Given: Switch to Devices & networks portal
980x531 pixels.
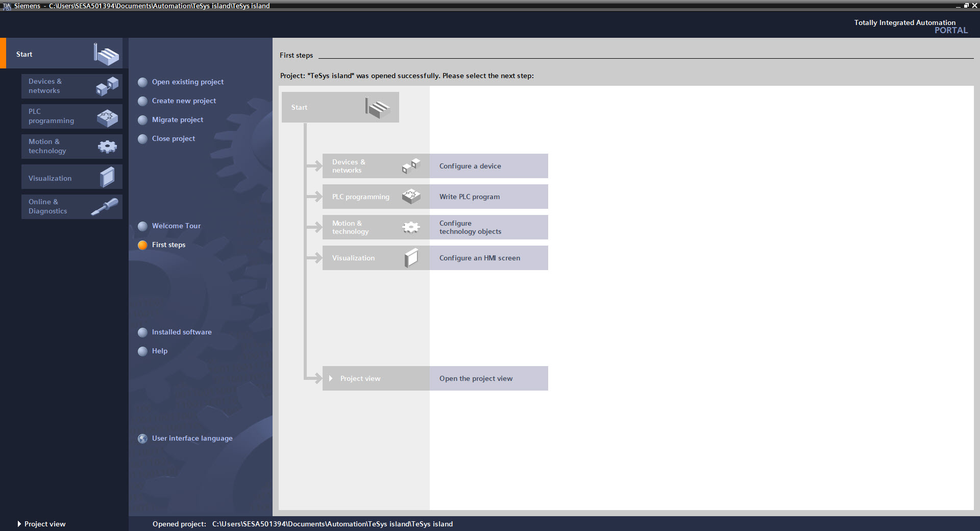Looking at the screenshot, I should (x=72, y=86).
